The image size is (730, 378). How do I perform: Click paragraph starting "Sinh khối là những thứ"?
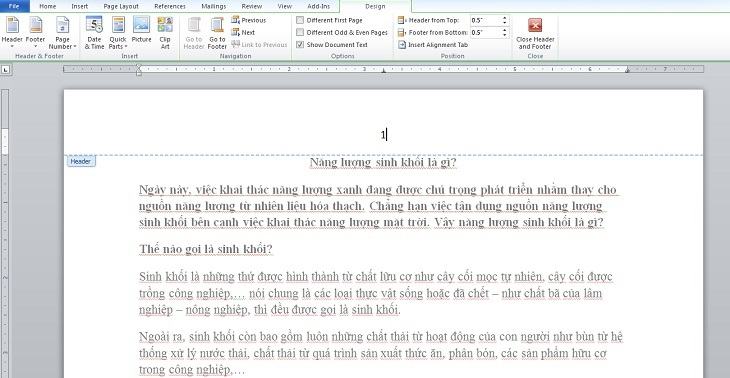click(376, 293)
